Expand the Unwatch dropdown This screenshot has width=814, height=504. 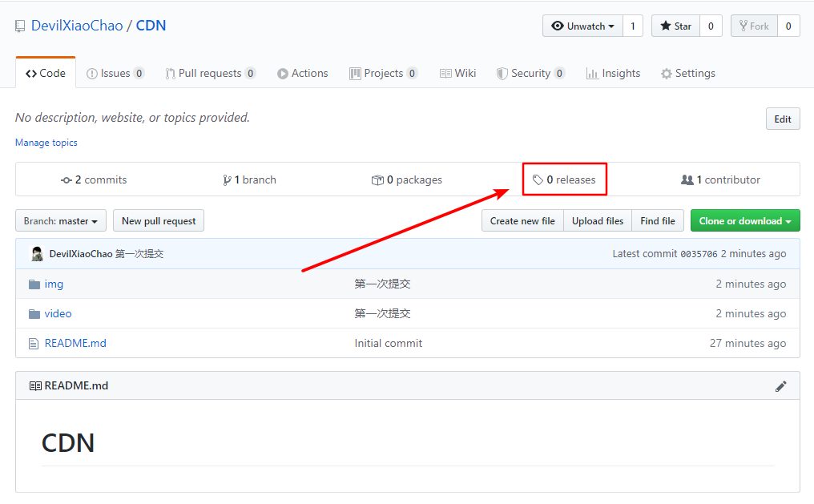(x=582, y=26)
